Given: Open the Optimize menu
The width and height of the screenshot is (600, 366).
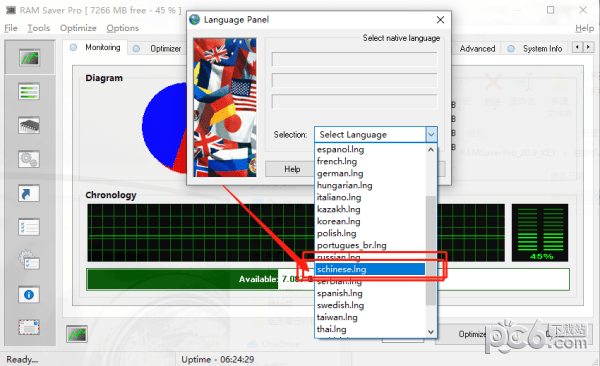Looking at the screenshot, I should pos(78,28).
